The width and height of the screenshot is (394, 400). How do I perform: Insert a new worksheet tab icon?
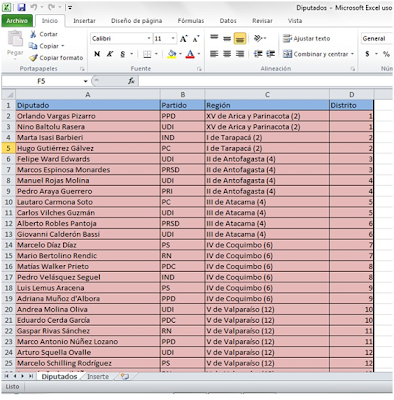125,376
